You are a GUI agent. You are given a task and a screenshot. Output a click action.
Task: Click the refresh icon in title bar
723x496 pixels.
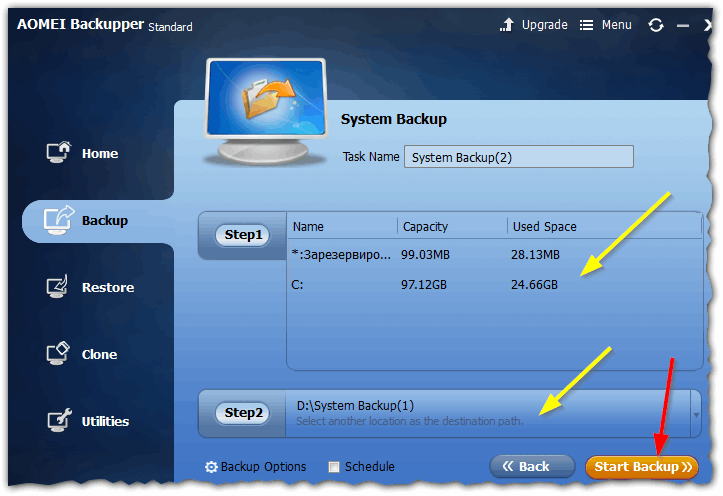[656, 25]
